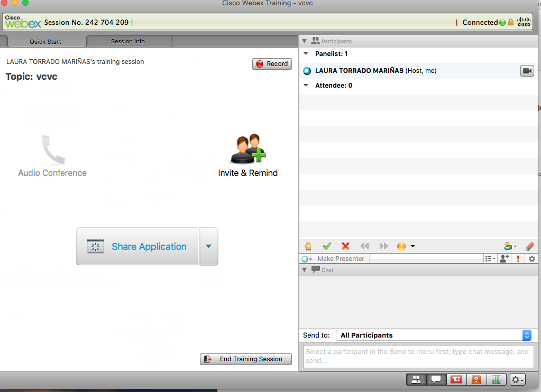Click the Audio Conference phone icon
Viewport: 541px width, 392px height.
pos(53,150)
